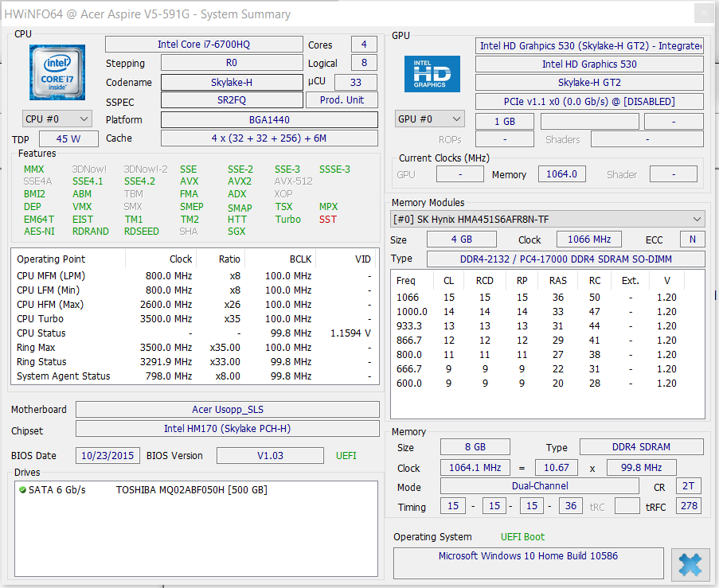The image size is (719, 588).
Task: Click the Dual-Channel mode field
Action: pyautogui.click(x=540, y=486)
